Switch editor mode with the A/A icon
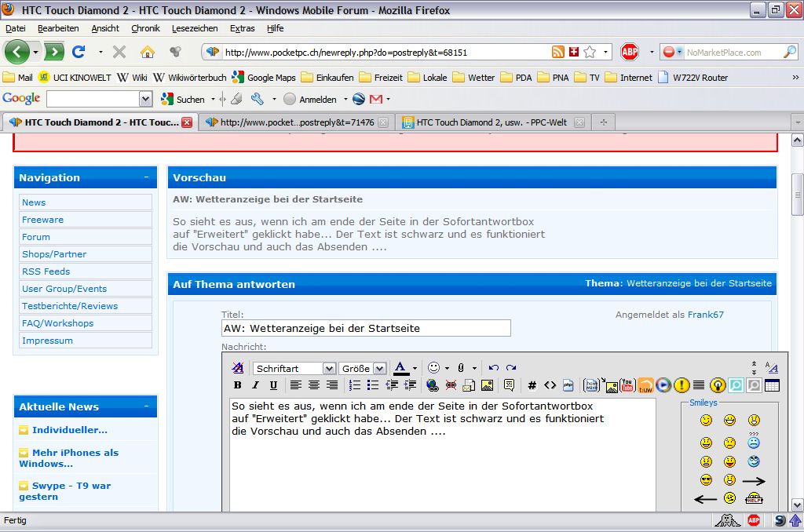 pyautogui.click(x=771, y=367)
